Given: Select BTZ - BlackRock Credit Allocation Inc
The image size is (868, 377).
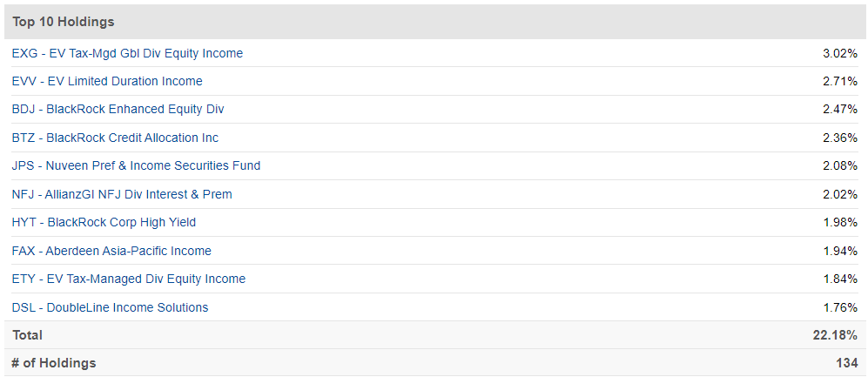Looking at the screenshot, I should 115,138.
